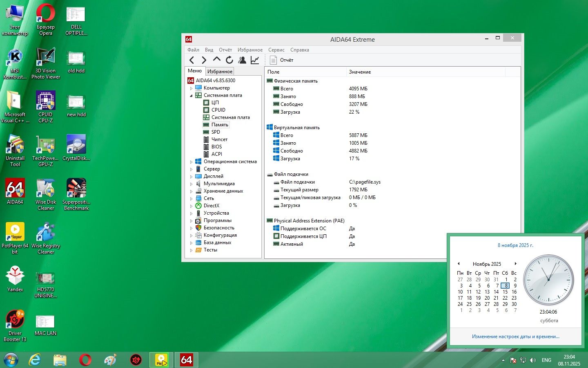Click the Back arrow in AIDA64 toolbar

192,60
